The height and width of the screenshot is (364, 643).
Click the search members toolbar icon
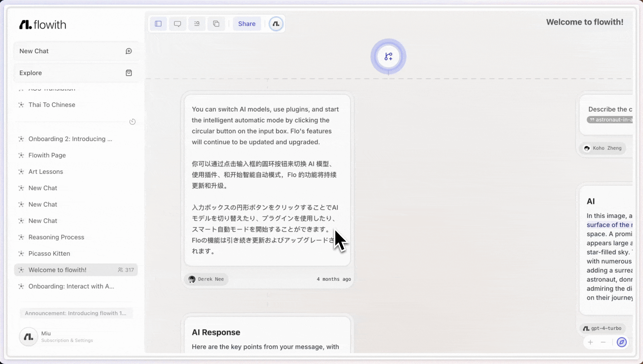pyautogui.click(x=197, y=24)
